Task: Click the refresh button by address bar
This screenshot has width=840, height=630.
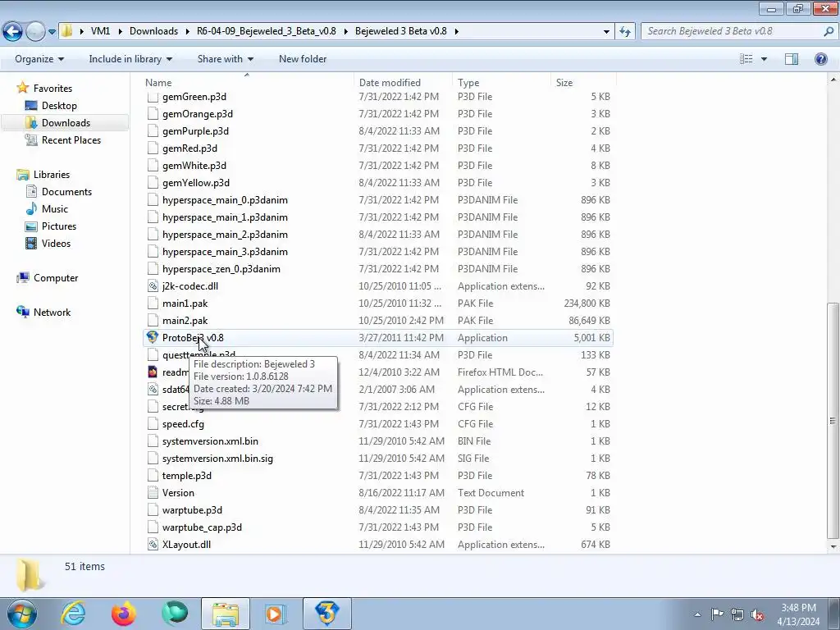Action: pos(624,32)
